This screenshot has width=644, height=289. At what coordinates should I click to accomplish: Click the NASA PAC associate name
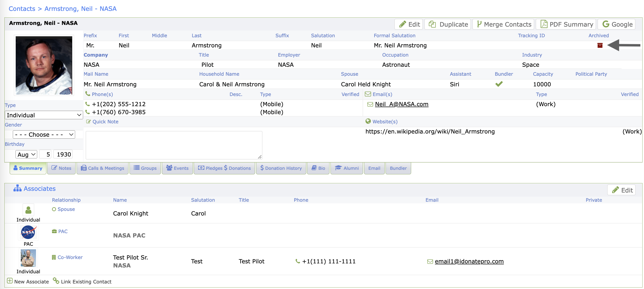click(129, 236)
